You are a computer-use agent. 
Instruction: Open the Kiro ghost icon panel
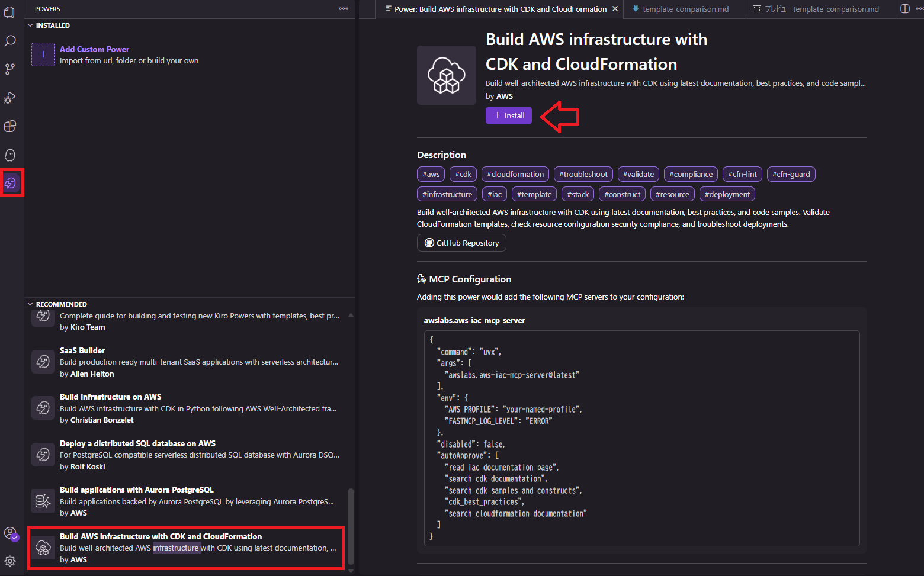click(10, 155)
